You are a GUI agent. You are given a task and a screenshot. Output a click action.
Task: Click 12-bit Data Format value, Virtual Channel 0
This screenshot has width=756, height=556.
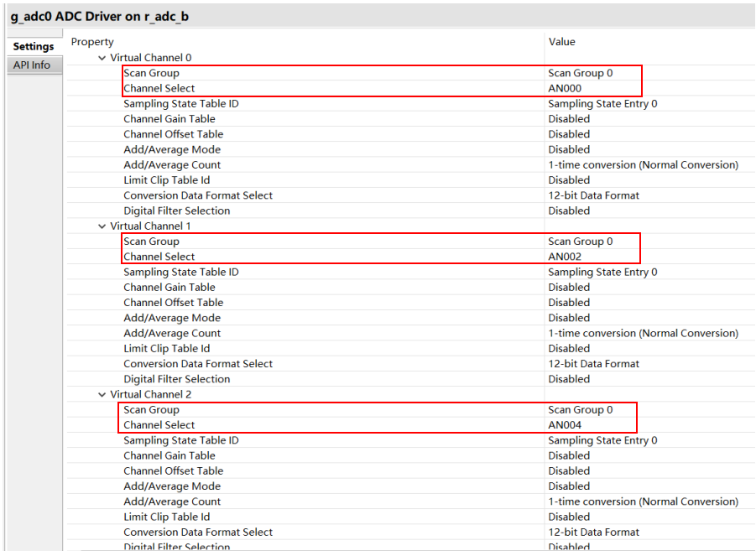(x=593, y=195)
